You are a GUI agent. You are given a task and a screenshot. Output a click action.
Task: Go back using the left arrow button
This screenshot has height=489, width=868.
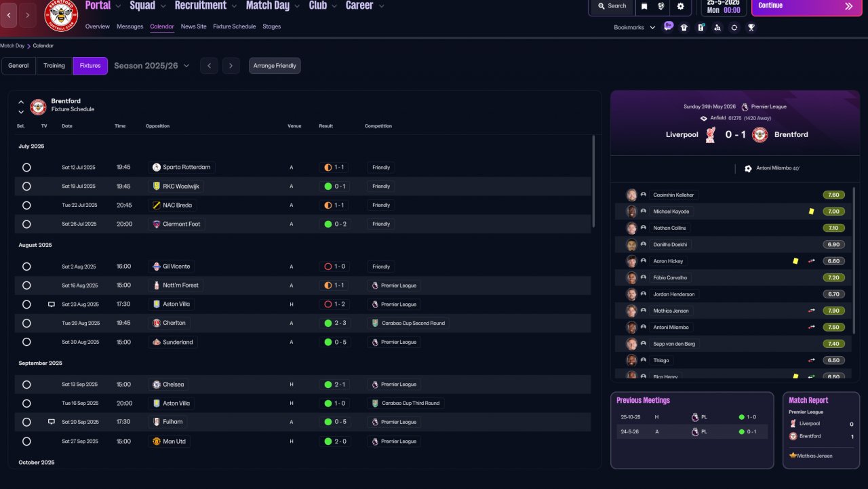tap(9, 14)
